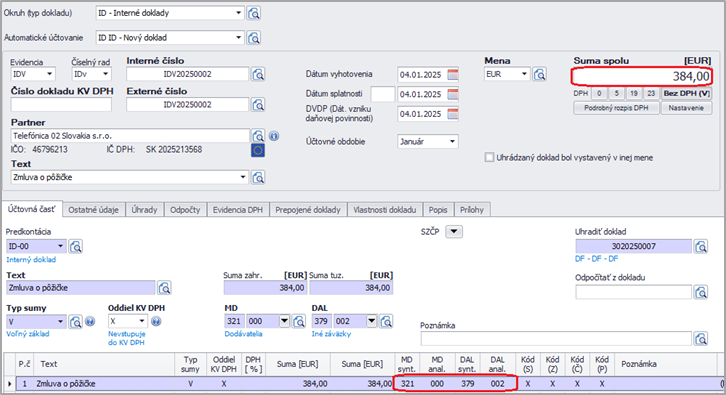Click the Poznámka input field

click(556, 339)
